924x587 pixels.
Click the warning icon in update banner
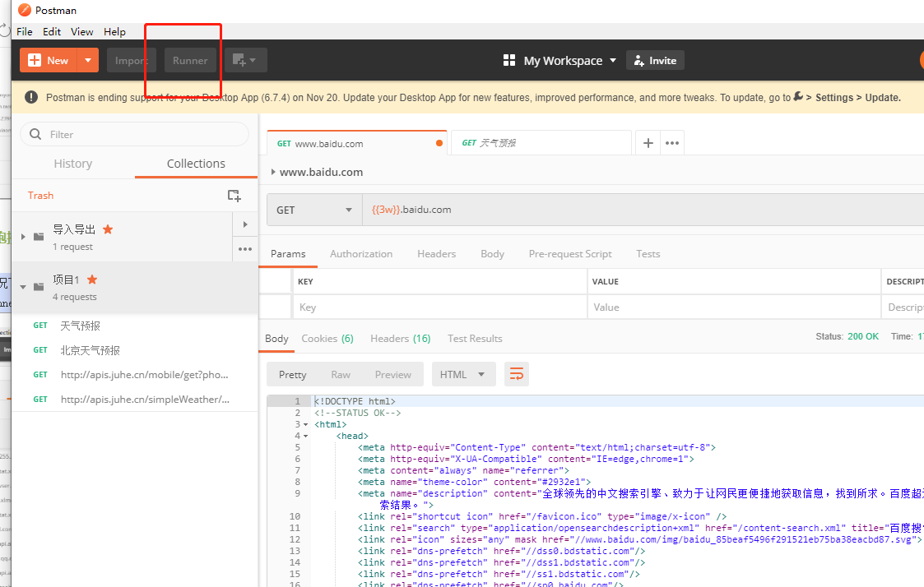[x=31, y=97]
